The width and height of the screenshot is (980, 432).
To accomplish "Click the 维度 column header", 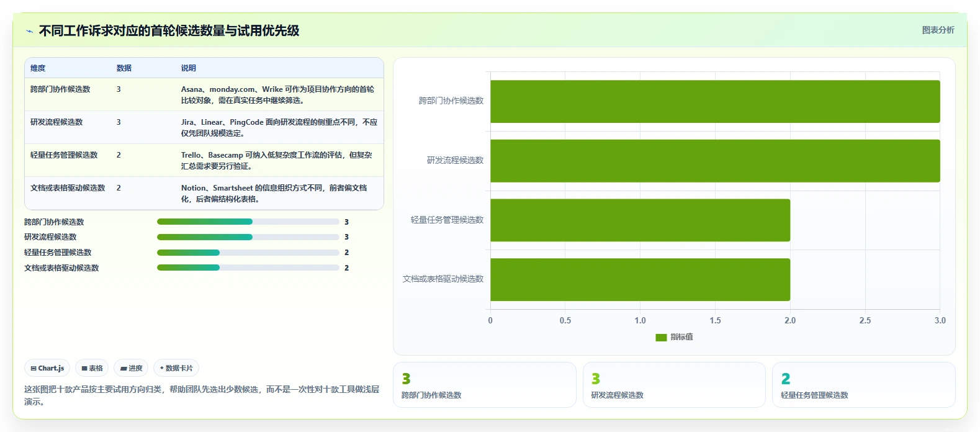I will tap(38, 68).
